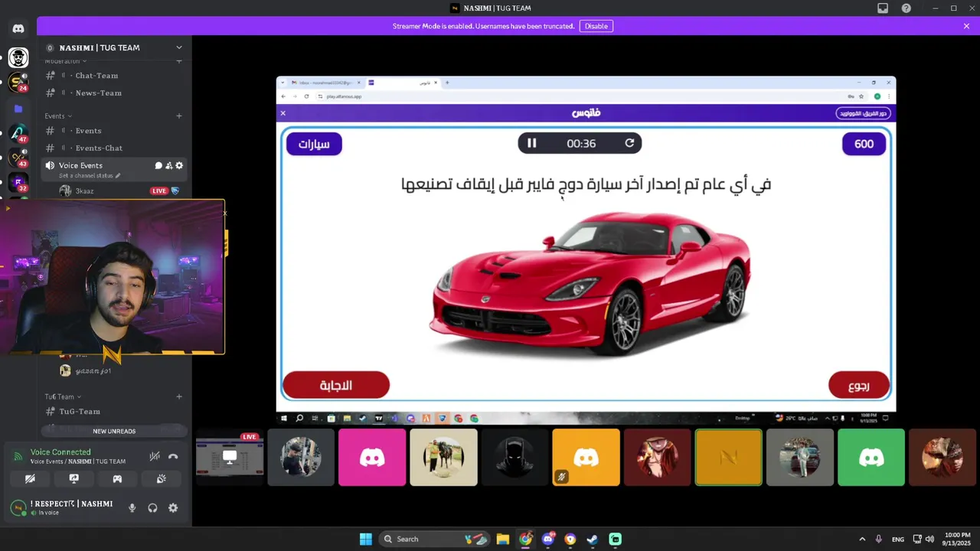Screen dimensions: 980x551
Task: Turn on camera button
Action: click(x=30, y=478)
